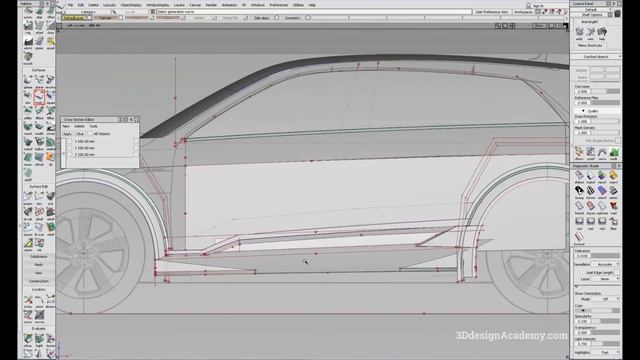Screen dimensions: 640x360
Task: Open the Cached objects dropdown
Action: coord(596,56)
